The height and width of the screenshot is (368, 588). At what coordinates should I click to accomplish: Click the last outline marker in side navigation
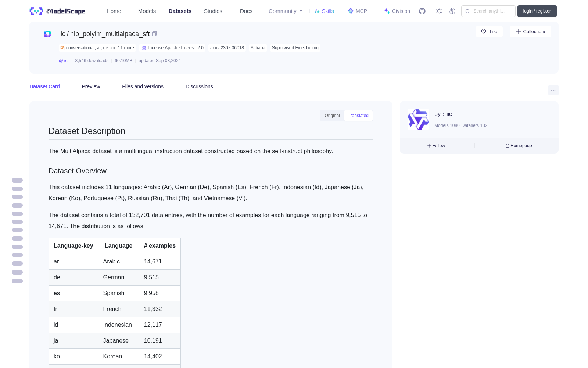pyautogui.click(x=17, y=281)
